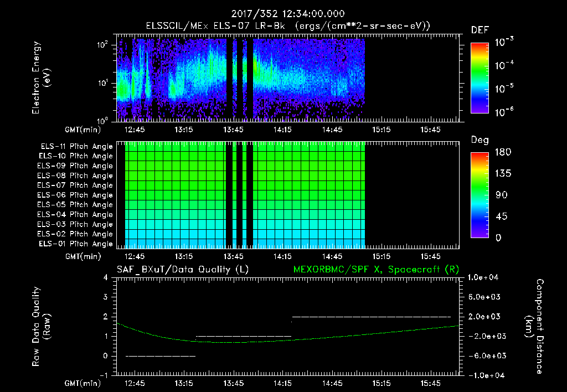Screen dimensions: 567x392
Task: Select the ELS-04 Pitch Angle row label
Action: coord(75,214)
